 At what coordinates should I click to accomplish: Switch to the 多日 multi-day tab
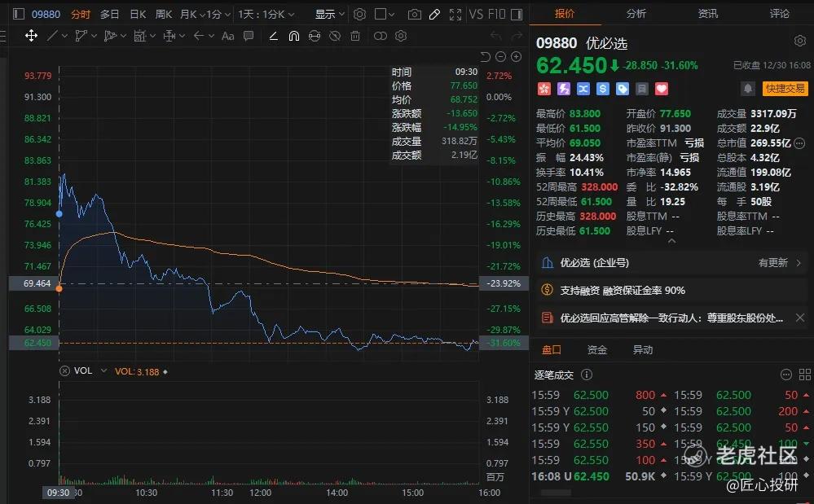pos(109,14)
